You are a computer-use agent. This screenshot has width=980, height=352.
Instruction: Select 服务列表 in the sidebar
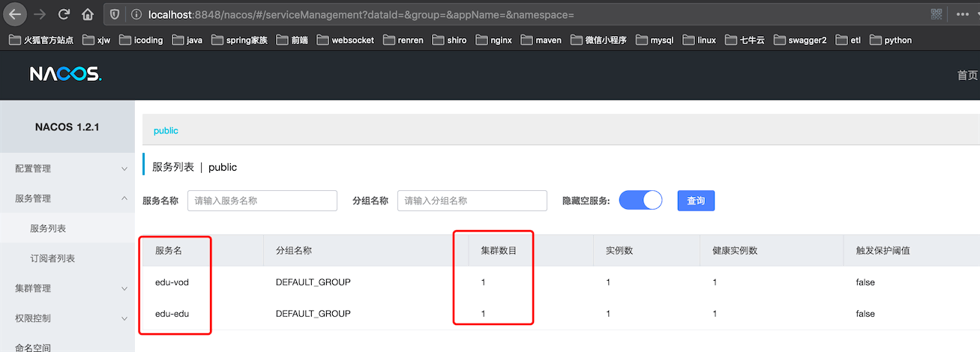67,228
